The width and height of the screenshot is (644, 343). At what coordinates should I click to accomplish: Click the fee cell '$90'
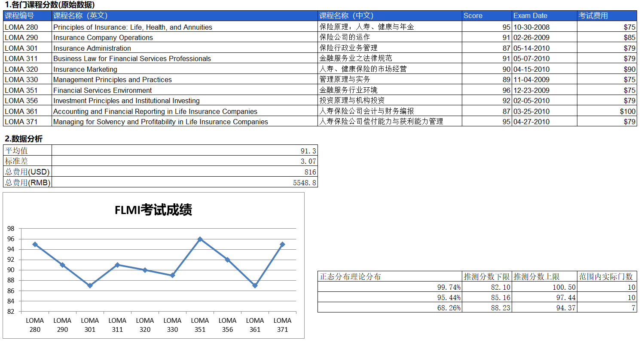[x=607, y=69]
